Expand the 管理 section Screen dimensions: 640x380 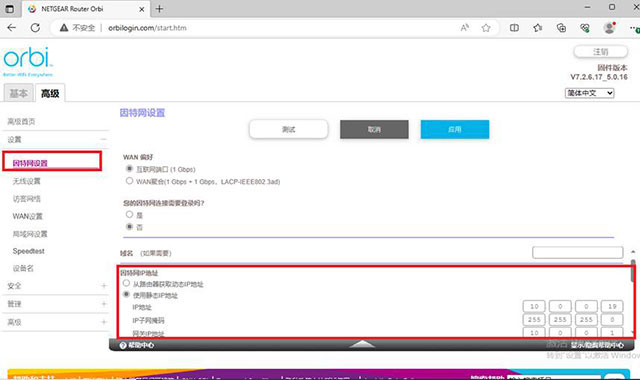click(x=103, y=304)
